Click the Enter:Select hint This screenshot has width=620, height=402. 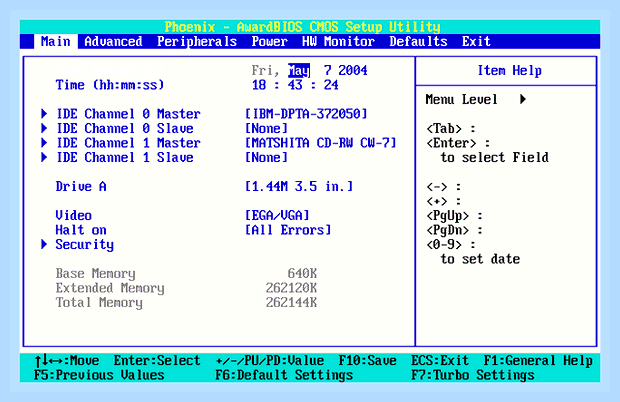[157, 360]
